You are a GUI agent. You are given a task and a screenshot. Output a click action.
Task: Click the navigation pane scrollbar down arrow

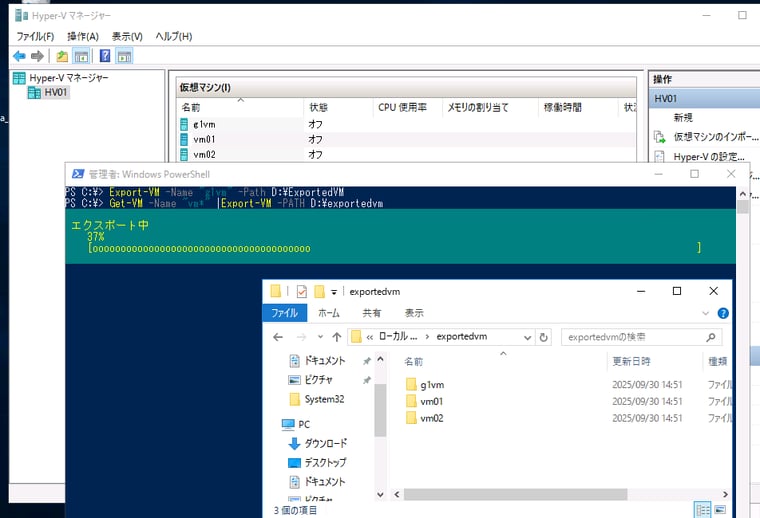(380, 494)
